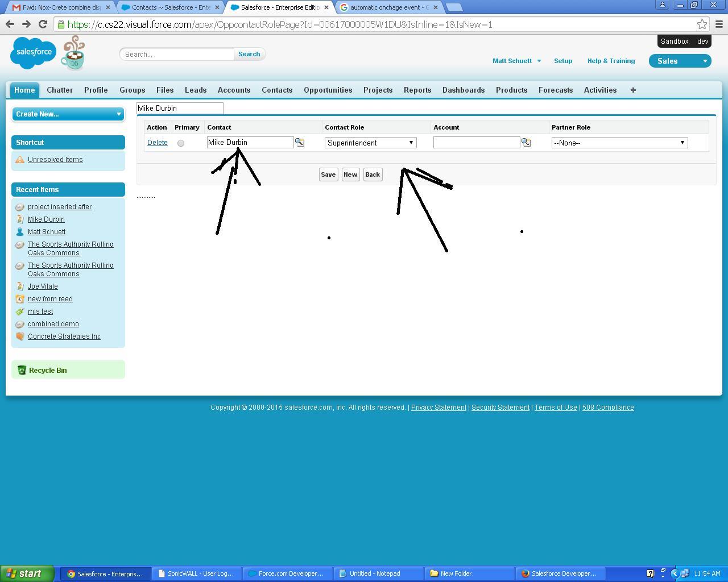Close the automatic onchange event tab
This screenshot has height=582, width=728.
[436, 7]
